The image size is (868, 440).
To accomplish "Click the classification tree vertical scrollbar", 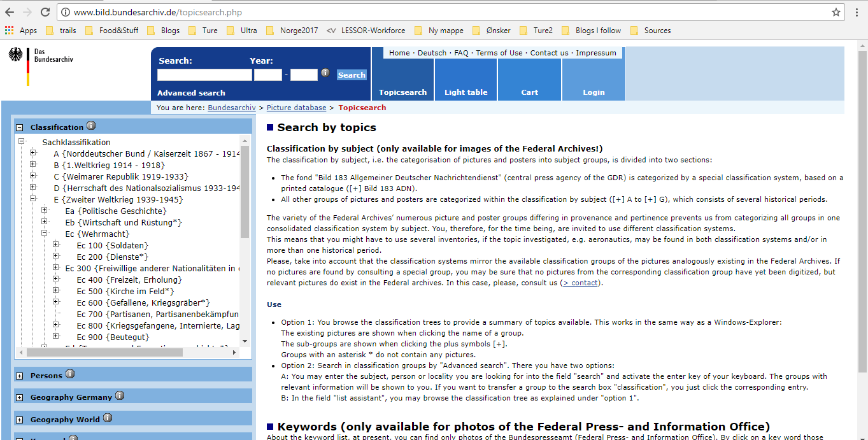I will [x=245, y=191].
